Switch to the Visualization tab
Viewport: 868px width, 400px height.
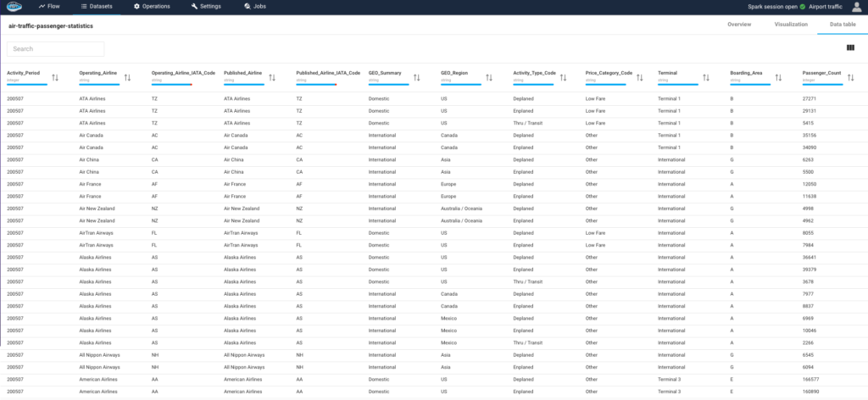(x=791, y=25)
